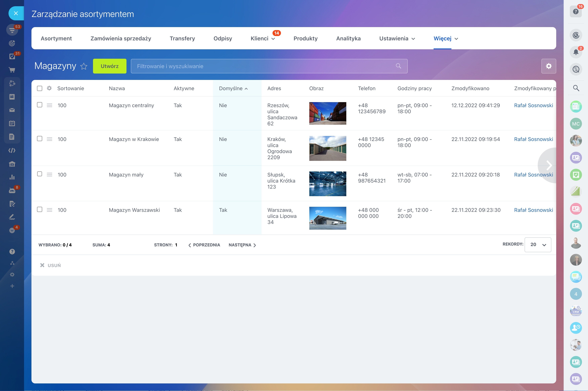Open the notifications bell icon
Screen dimensions: 588x391
pyautogui.click(x=576, y=52)
